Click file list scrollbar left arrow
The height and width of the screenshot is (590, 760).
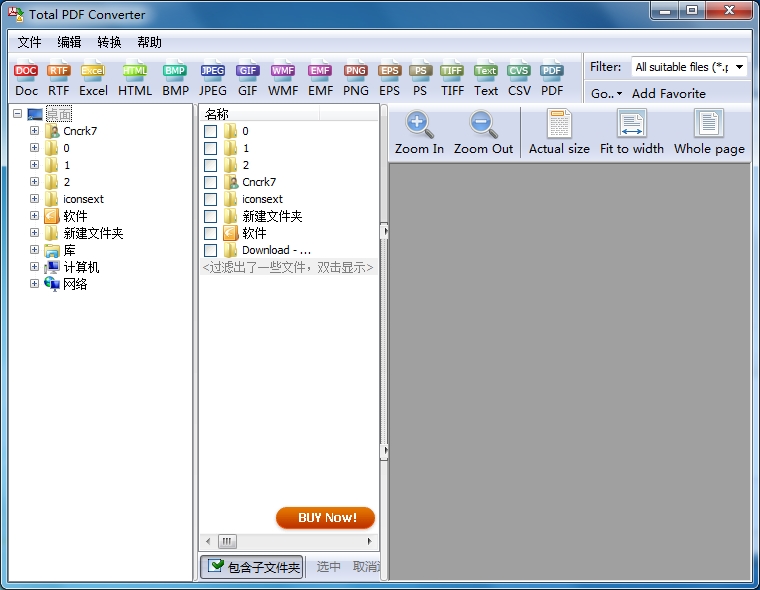208,541
